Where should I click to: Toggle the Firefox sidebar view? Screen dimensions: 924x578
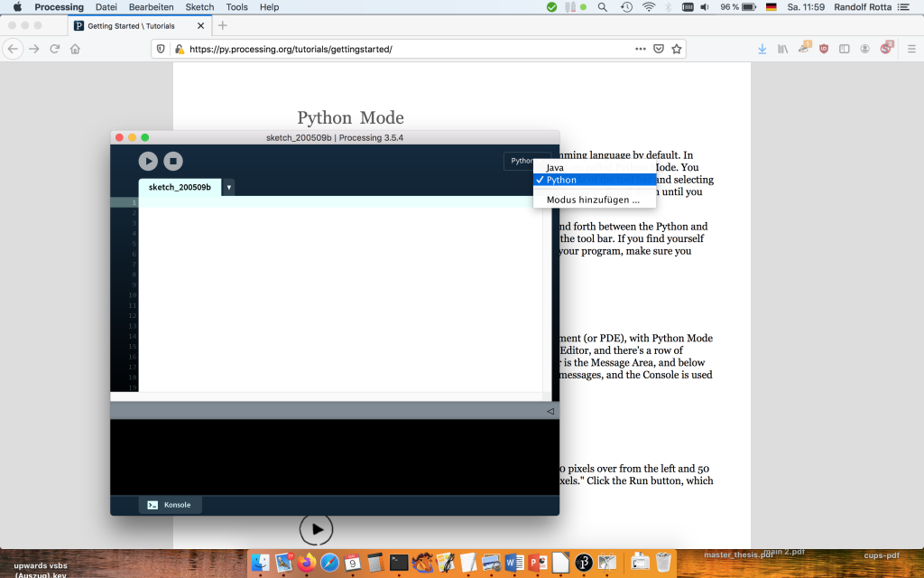pyautogui.click(x=845, y=48)
